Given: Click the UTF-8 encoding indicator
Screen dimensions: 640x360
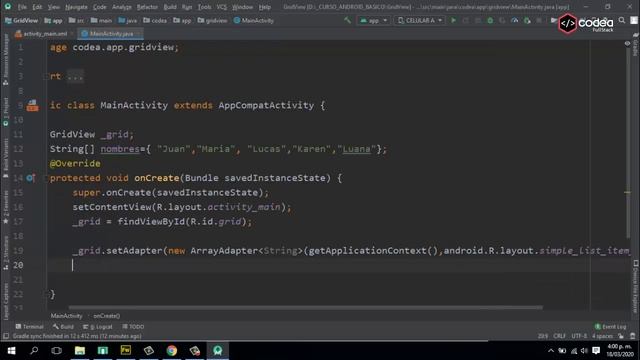Looking at the screenshot, I should coord(579,336).
